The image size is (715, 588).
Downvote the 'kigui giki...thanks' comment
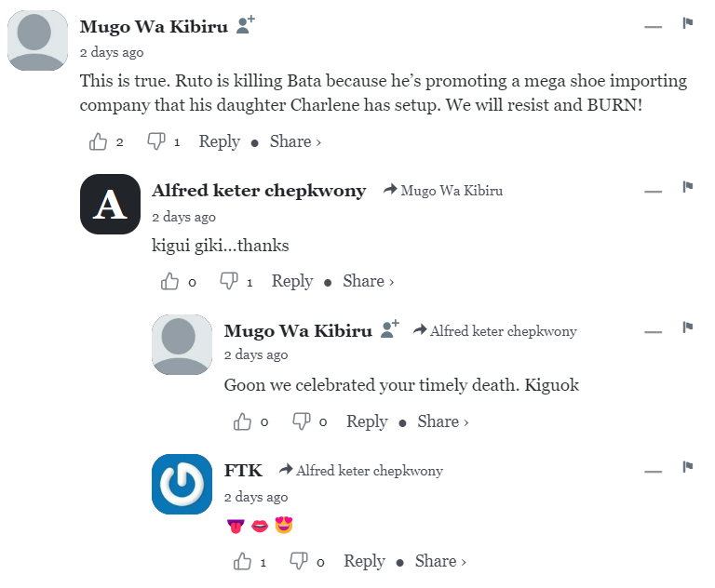(x=229, y=282)
